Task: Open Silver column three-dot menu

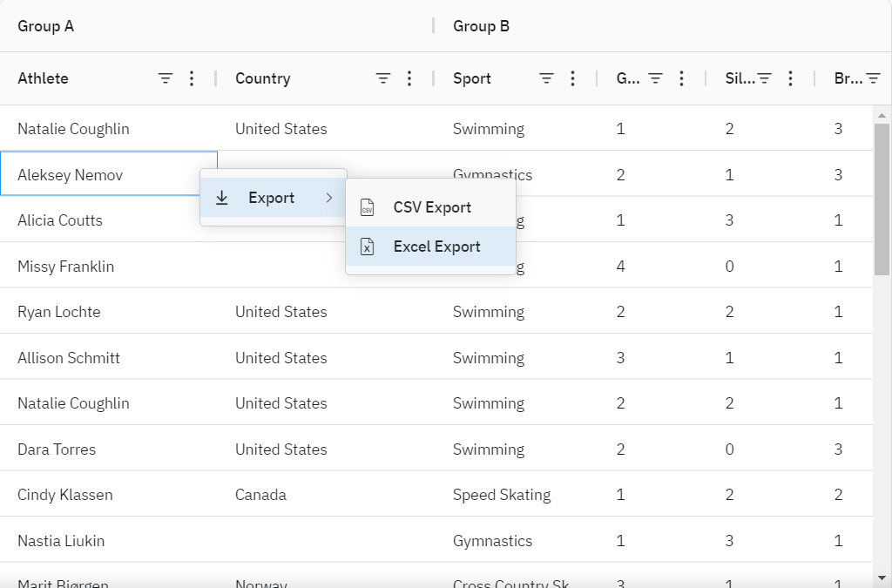Action: coord(790,78)
